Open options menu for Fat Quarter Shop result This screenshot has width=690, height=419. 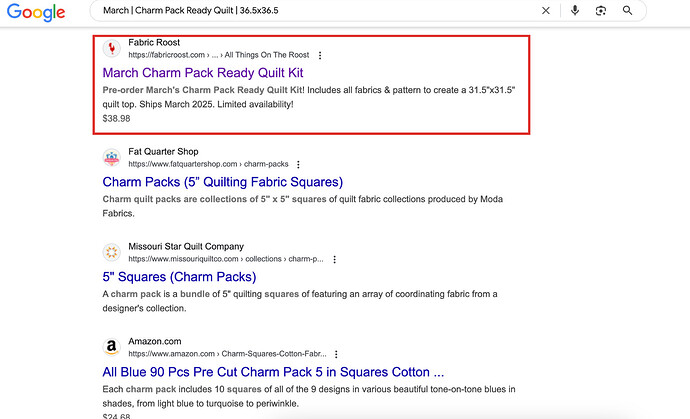click(x=298, y=164)
